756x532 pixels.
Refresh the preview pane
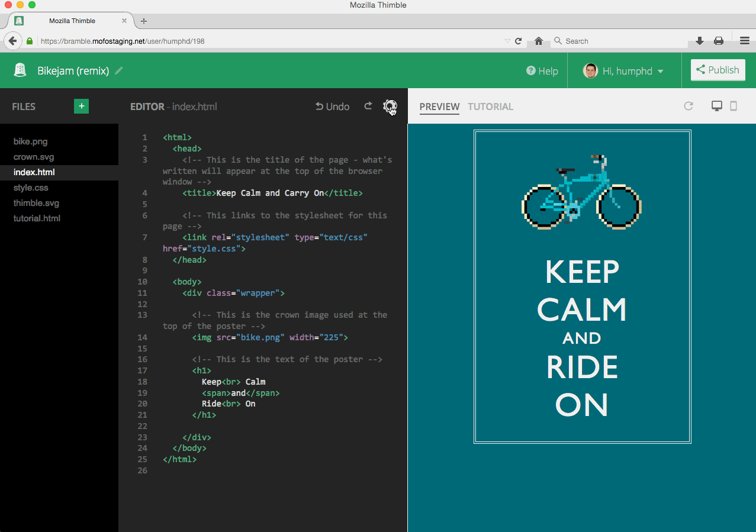tap(689, 106)
